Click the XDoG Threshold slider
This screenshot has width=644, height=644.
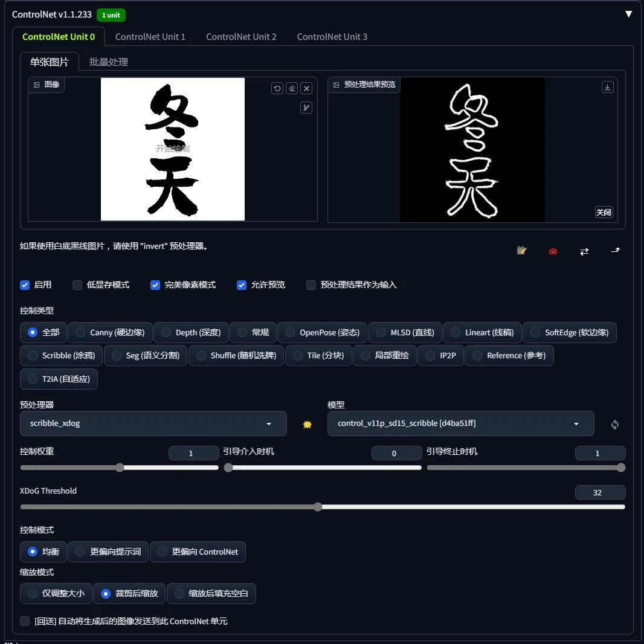coord(323,507)
